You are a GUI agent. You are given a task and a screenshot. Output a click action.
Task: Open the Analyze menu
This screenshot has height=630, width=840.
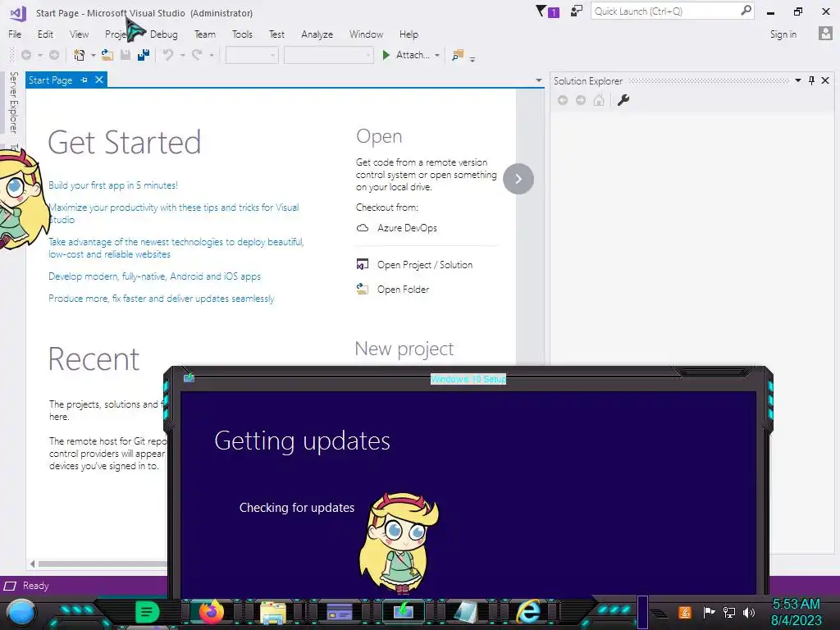point(317,34)
